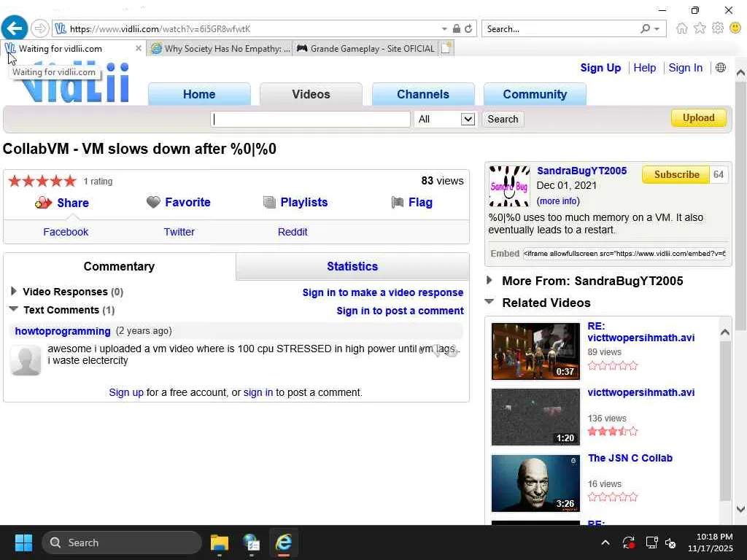
Task: Click the globe language icon near Sign In
Action: tap(721, 68)
